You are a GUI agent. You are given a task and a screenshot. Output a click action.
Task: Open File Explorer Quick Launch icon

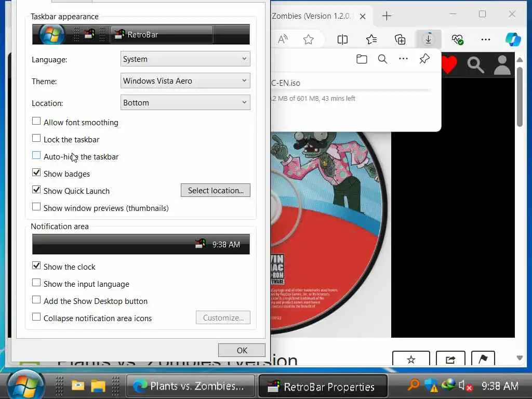(98, 386)
